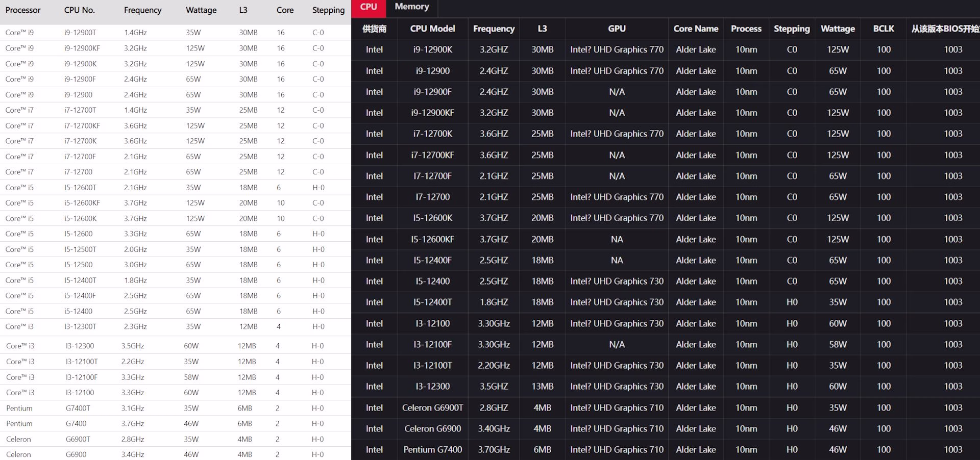Click the CPU Model column header
The width and height of the screenshot is (980, 460).
[432, 29]
